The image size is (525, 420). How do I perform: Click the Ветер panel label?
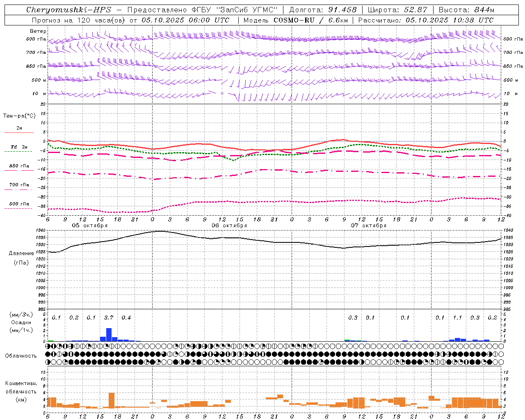point(38,31)
